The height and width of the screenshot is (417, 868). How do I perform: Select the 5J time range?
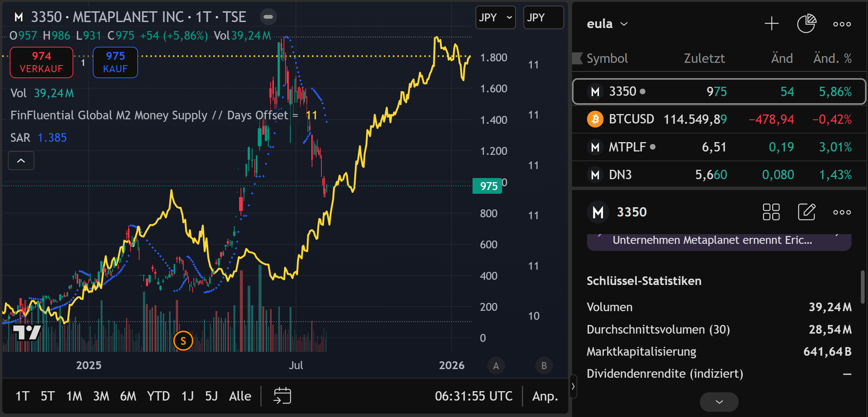point(211,396)
